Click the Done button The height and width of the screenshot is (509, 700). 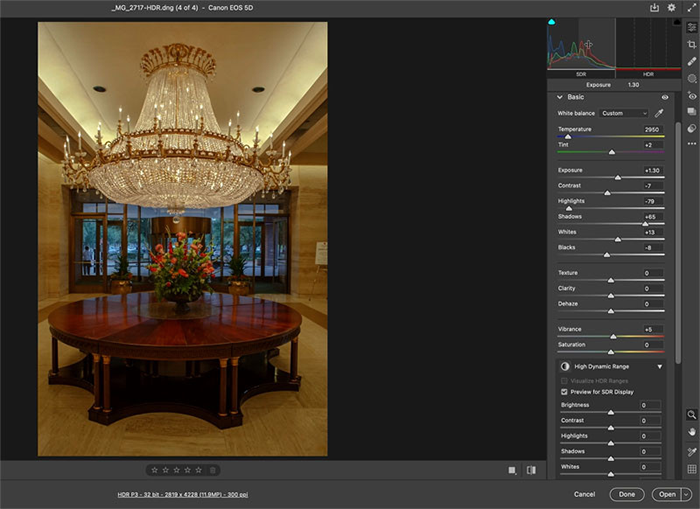click(x=626, y=494)
